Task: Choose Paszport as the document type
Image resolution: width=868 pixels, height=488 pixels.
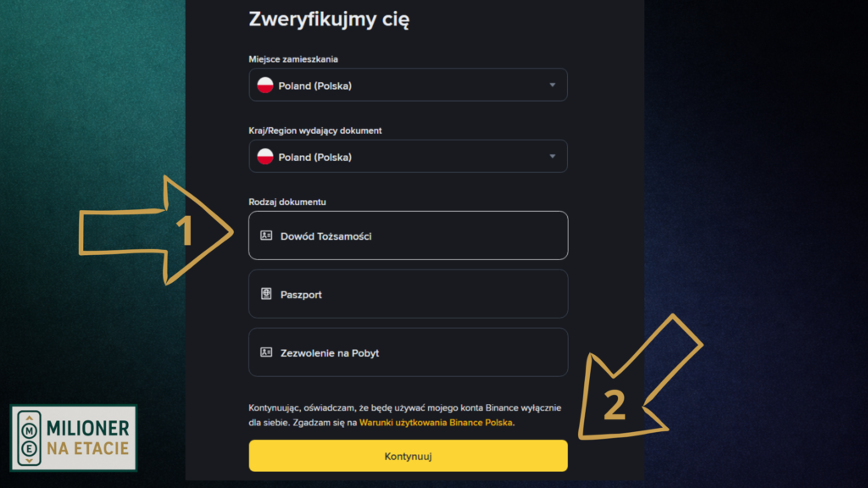Action: pos(408,294)
